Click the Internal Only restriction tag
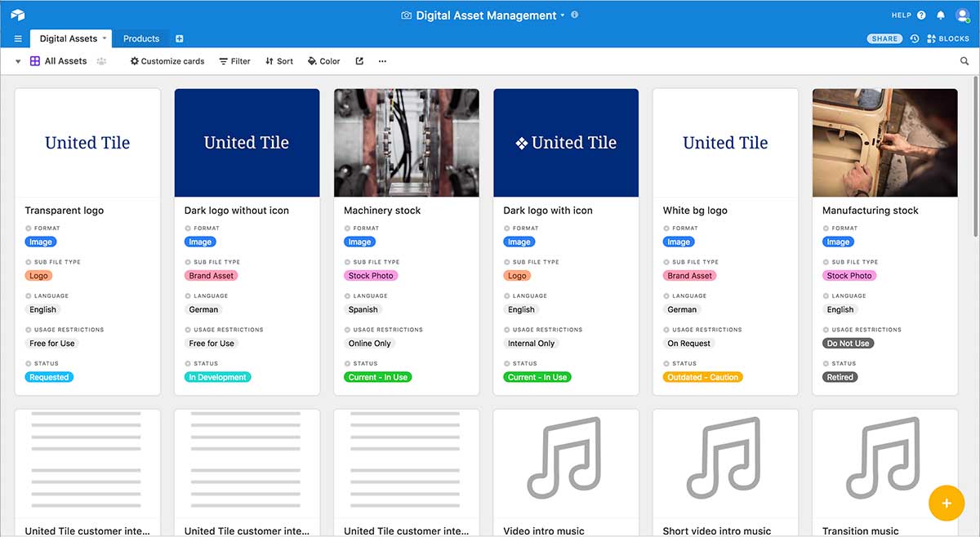Viewport: 980px width, 537px height. (531, 344)
